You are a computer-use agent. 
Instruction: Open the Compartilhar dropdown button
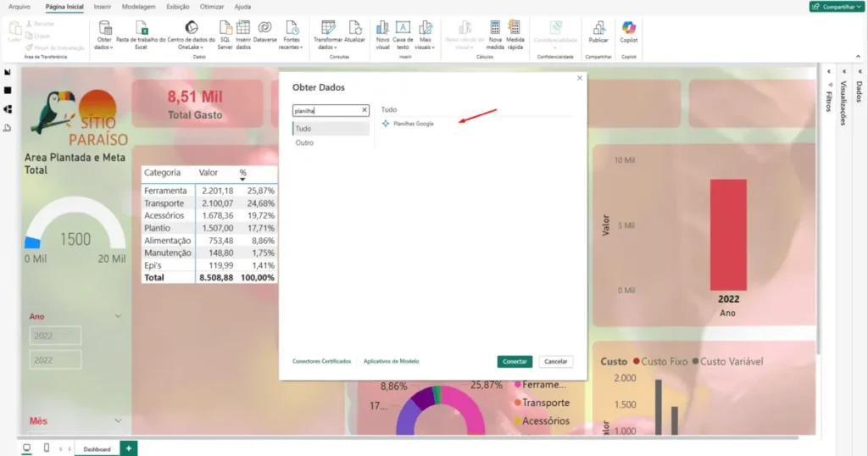tap(837, 7)
